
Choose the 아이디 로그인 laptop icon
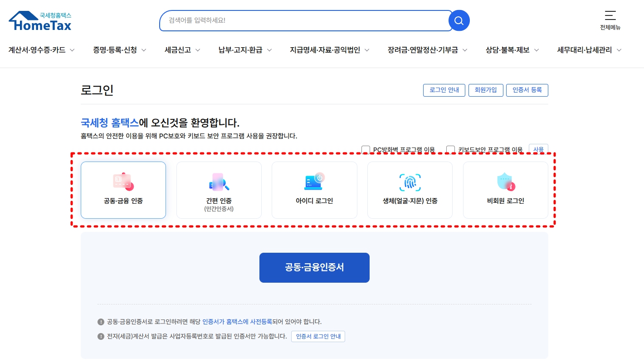(x=314, y=181)
